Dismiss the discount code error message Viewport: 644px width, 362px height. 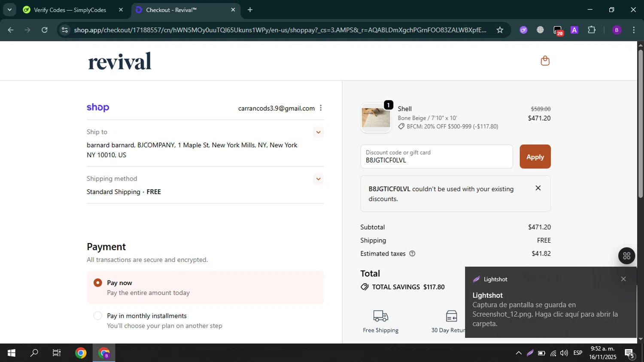coord(538,188)
